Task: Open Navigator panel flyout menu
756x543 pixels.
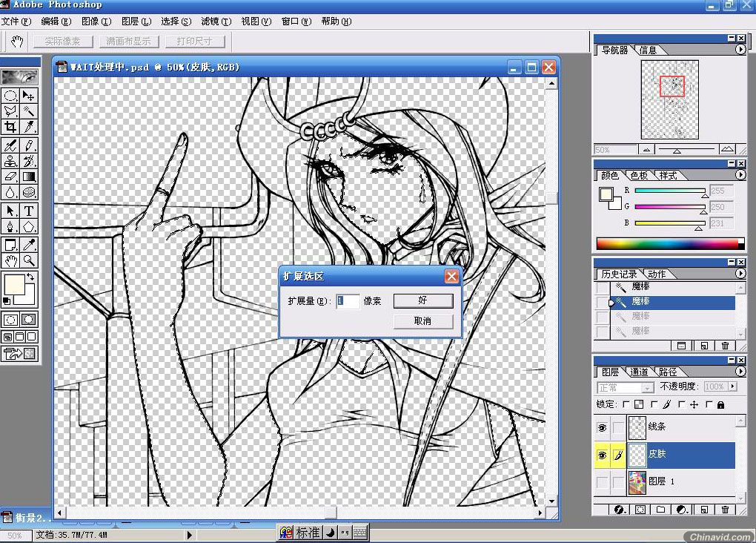Action: tap(740, 49)
